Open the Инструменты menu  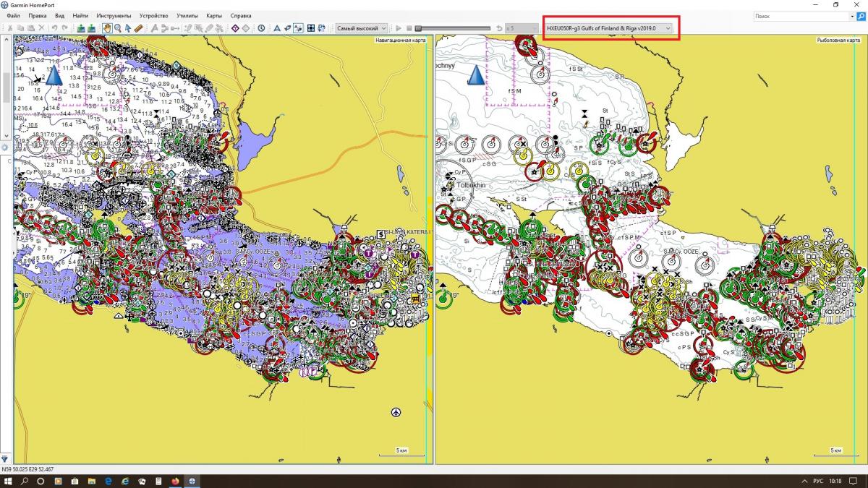pyautogui.click(x=114, y=15)
